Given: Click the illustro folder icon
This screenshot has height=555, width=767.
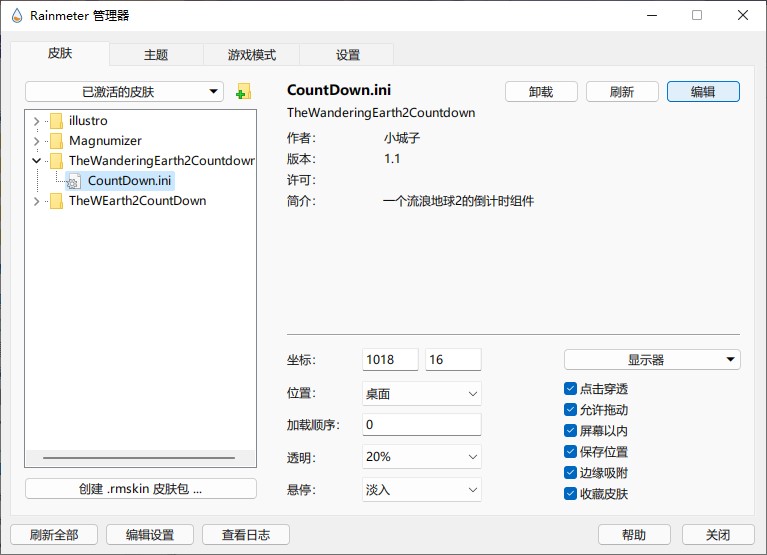Looking at the screenshot, I should click(57, 121).
